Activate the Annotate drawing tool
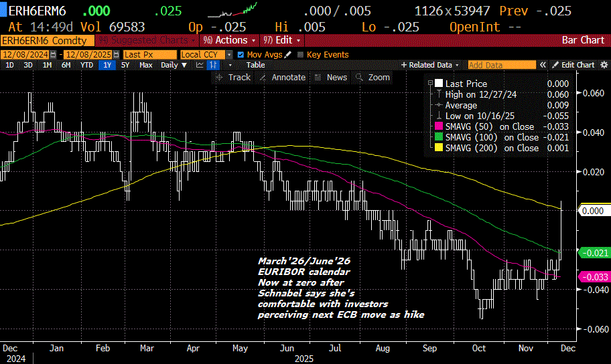611x364 pixels. click(283, 78)
